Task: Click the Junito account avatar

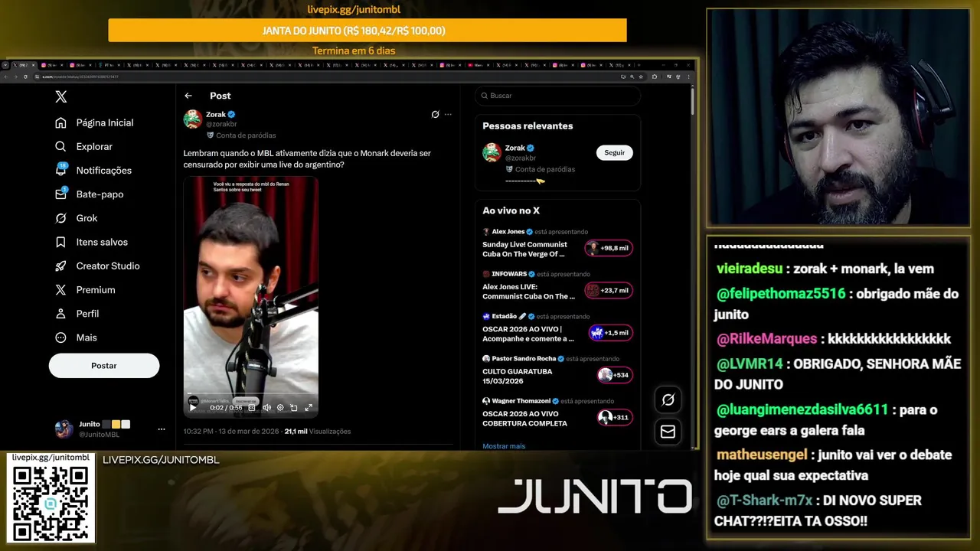Action: tap(64, 429)
